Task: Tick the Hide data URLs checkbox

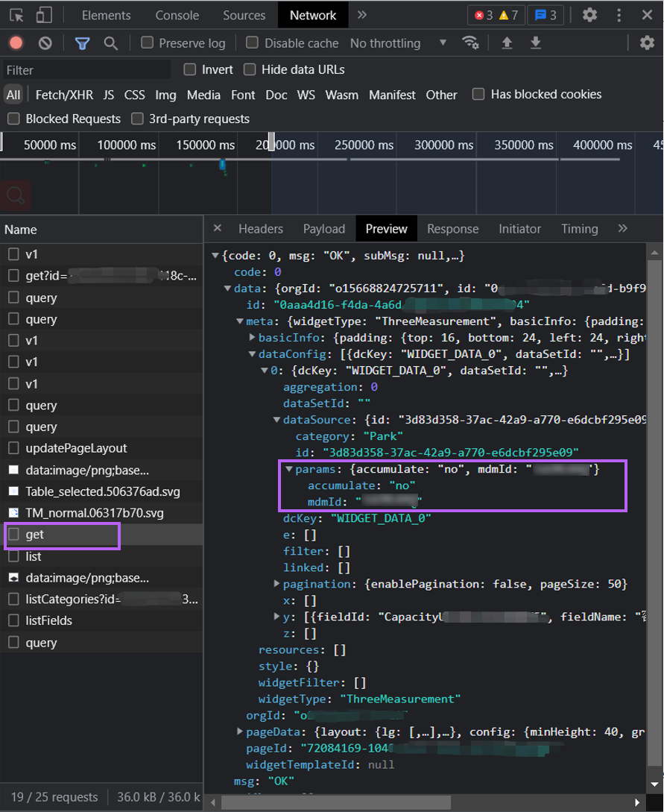Action: (x=250, y=69)
